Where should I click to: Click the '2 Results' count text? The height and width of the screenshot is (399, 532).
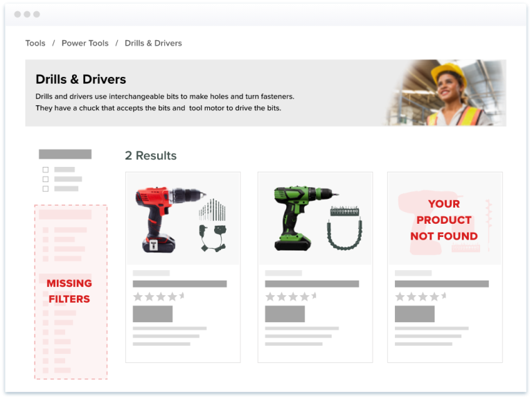coord(150,155)
